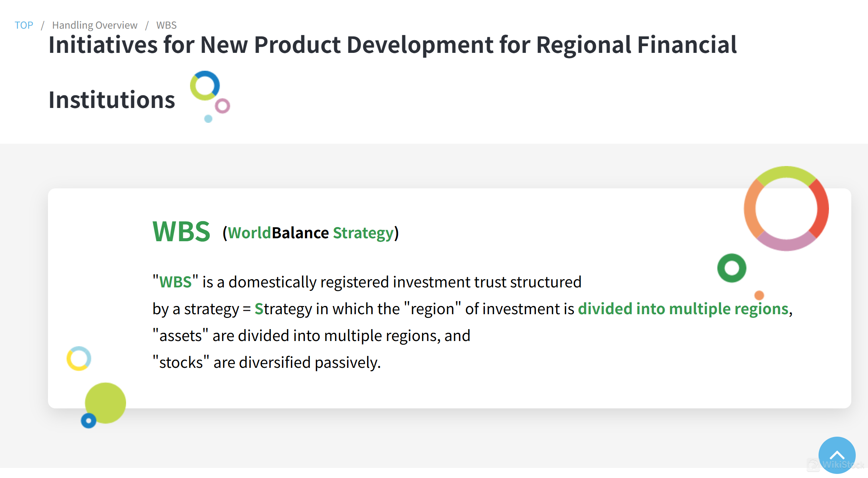Click the blue scroll-to-top arrow button
The image size is (868, 478).
pyautogui.click(x=837, y=455)
